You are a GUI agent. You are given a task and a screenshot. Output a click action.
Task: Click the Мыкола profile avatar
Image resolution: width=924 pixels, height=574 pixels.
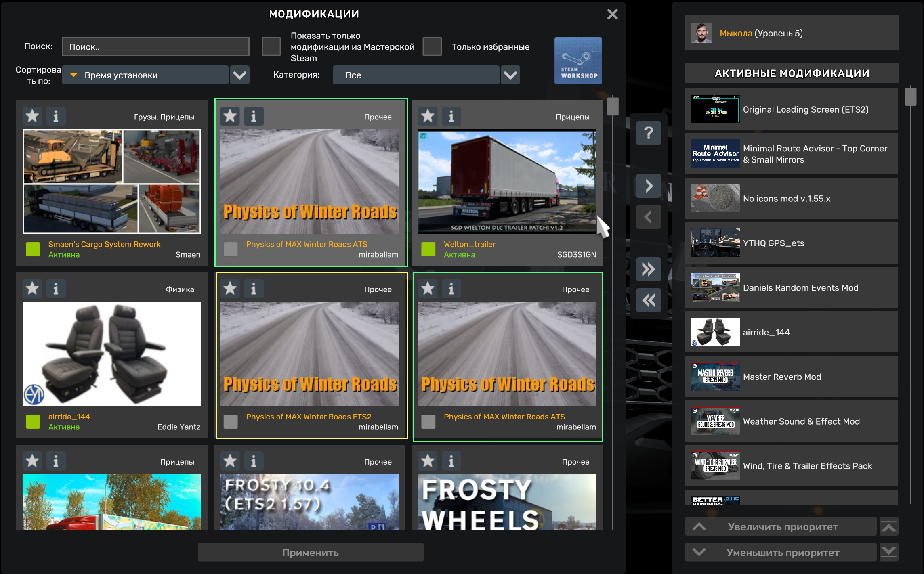pyautogui.click(x=701, y=33)
